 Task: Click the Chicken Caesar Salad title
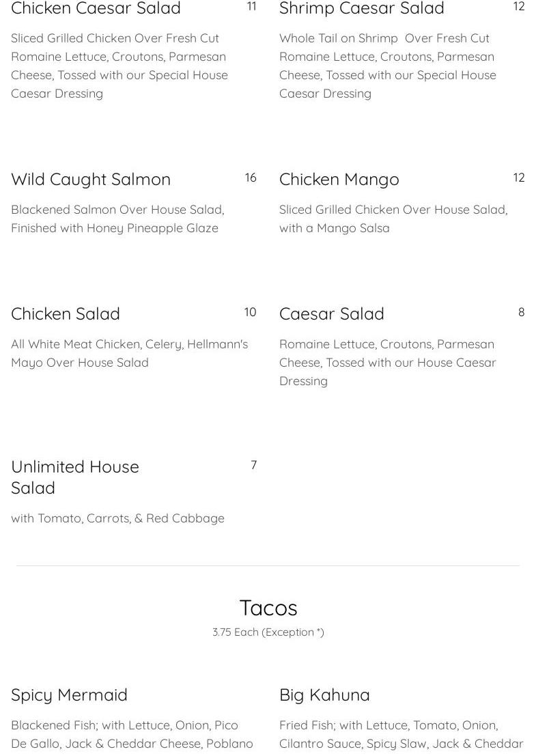pos(96,9)
